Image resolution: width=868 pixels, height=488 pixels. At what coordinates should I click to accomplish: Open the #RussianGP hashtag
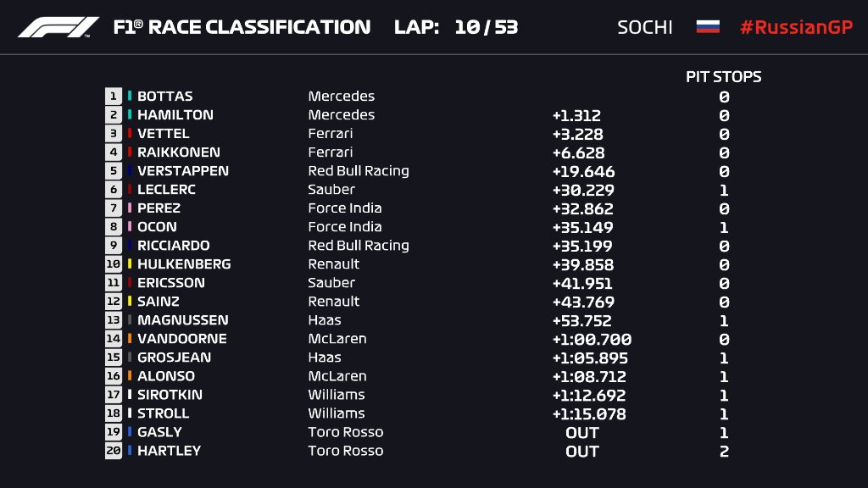pyautogui.click(x=796, y=27)
